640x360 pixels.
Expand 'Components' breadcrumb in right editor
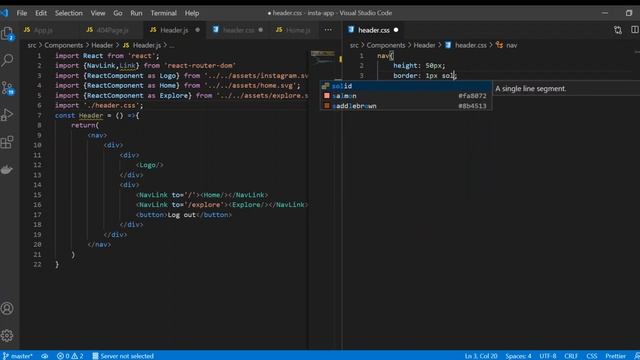coord(386,45)
